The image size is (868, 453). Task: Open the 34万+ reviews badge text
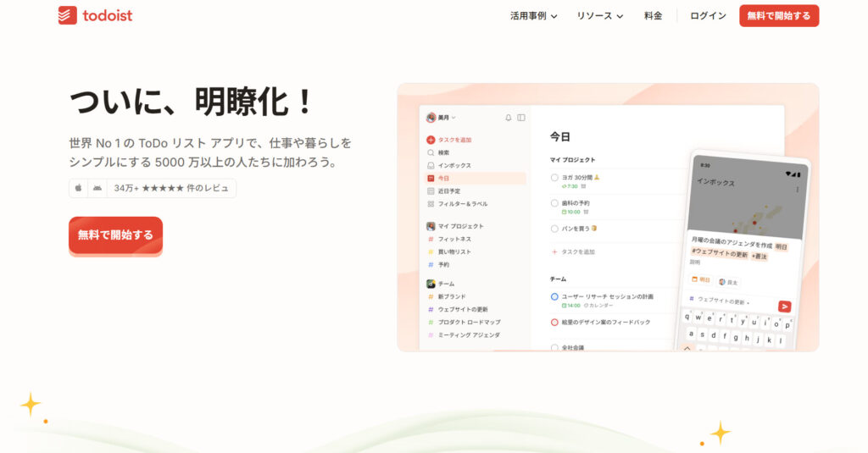pyautogui.click(x=171, y=188)
